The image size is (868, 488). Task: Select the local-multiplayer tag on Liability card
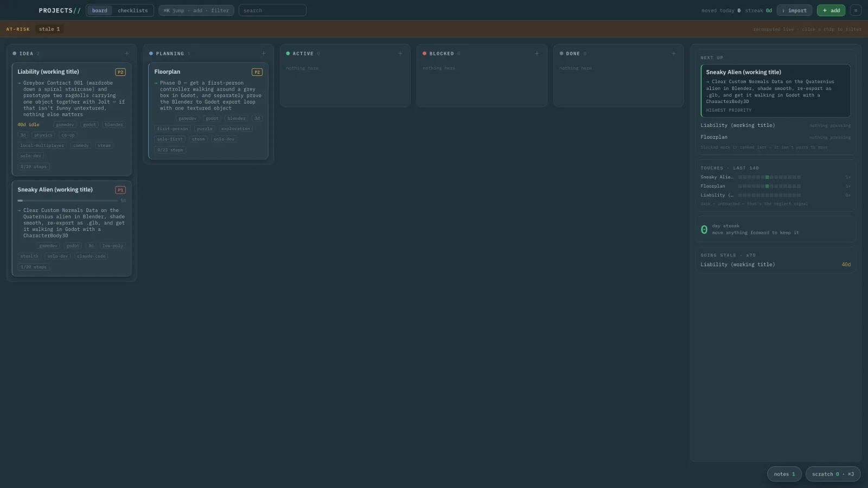pyautogui.click(x=42, y=145)
